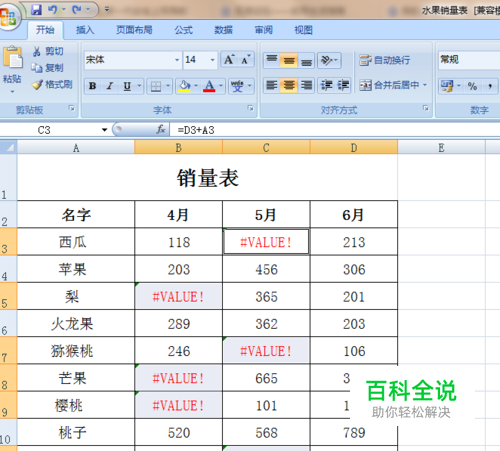Screen dimensions: 500x451
Task: Open the merge and center dropdown arrow
Action: click(x=425, y=85)
